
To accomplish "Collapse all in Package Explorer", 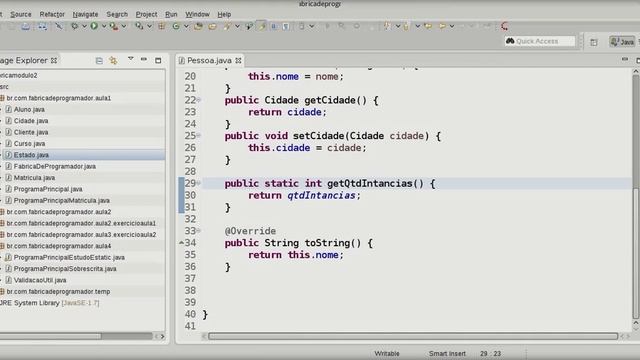I will click(99, 60).
